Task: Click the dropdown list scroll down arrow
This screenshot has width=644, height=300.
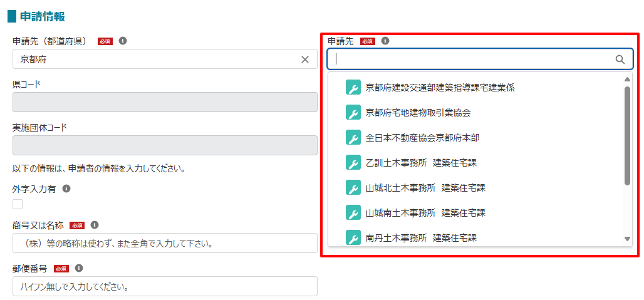Action: click(627, 239)
